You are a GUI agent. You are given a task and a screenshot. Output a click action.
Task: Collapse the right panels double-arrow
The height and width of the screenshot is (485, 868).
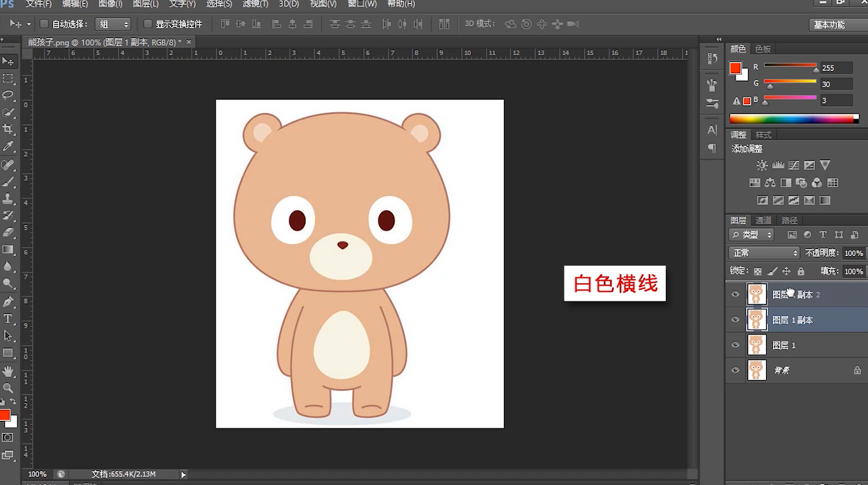point(719,39)
